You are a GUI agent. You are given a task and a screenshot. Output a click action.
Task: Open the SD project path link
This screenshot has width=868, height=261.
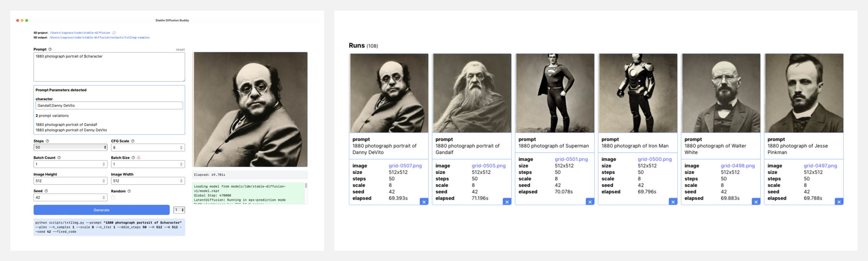(x=80, y=33)
